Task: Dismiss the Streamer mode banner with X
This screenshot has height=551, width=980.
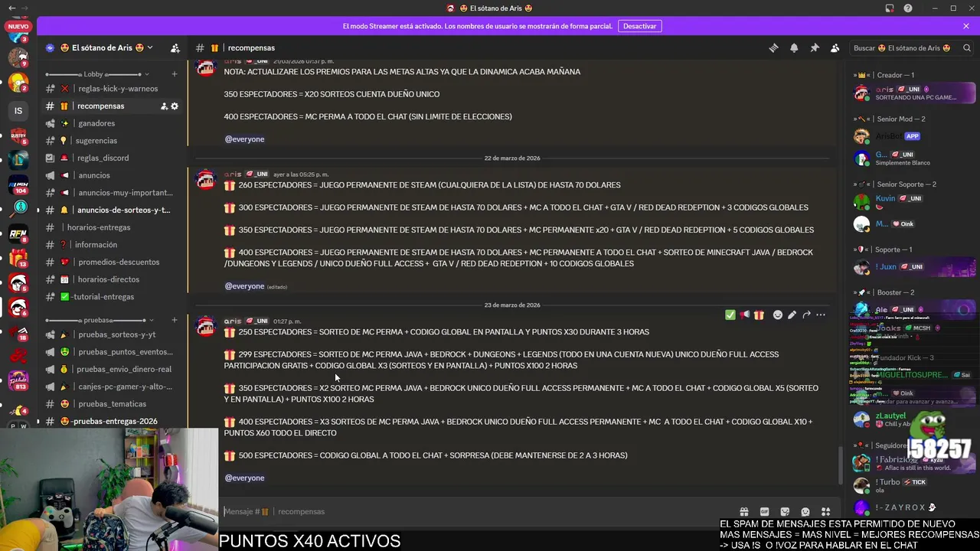Action: click(966, 26)
